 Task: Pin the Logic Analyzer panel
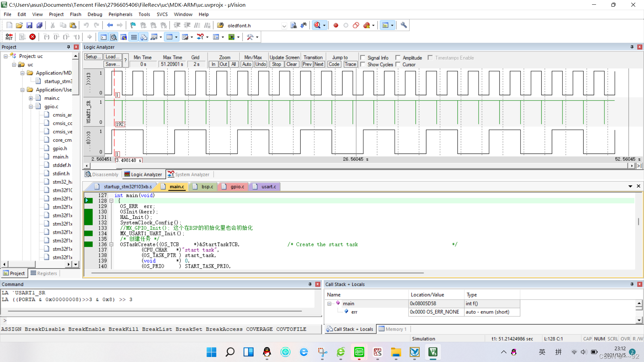(x=632, y=47)
